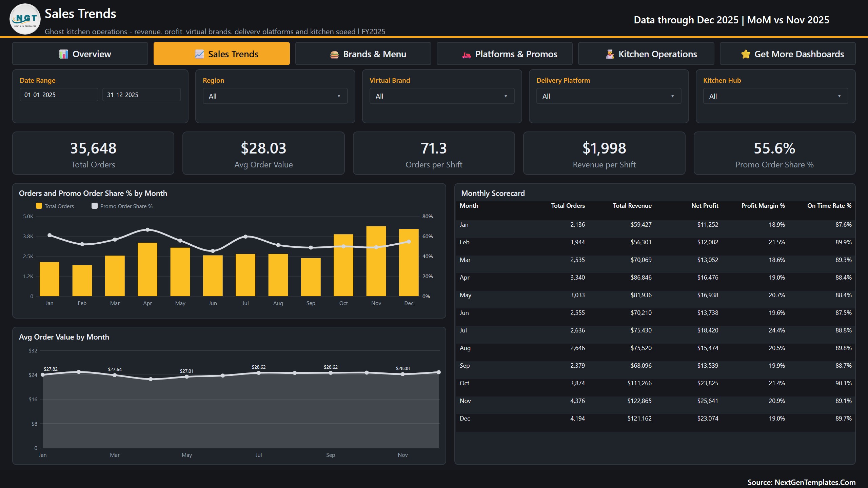
Task: Click the chef icon on Kitchen Operations tab
Action: [x=610, y=54]
